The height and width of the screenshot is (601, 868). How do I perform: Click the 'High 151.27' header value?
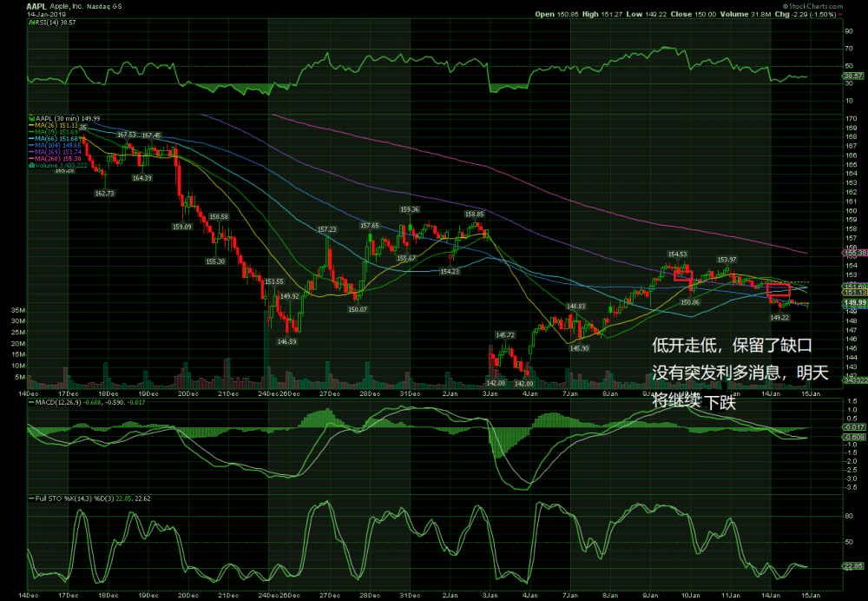point(602,15)
